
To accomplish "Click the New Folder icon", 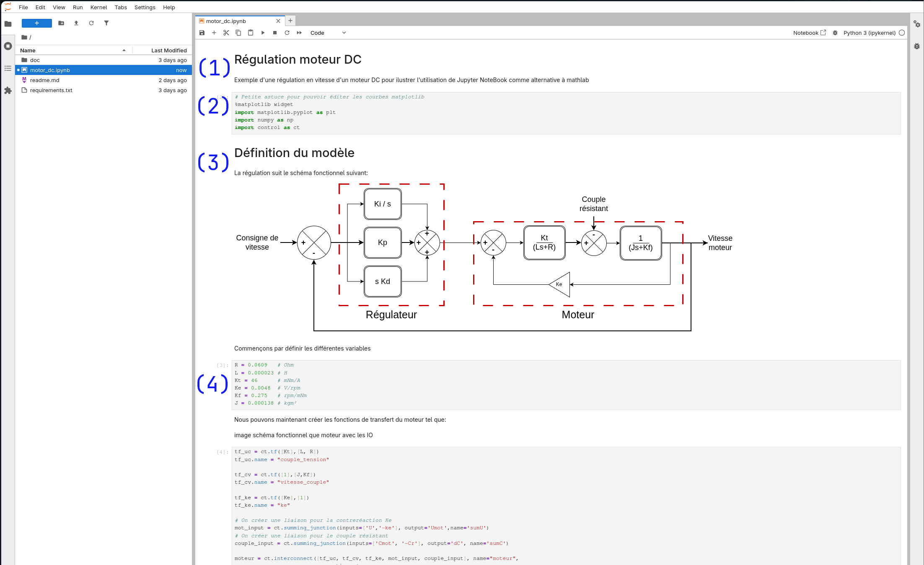I will (x=61, y=23).
